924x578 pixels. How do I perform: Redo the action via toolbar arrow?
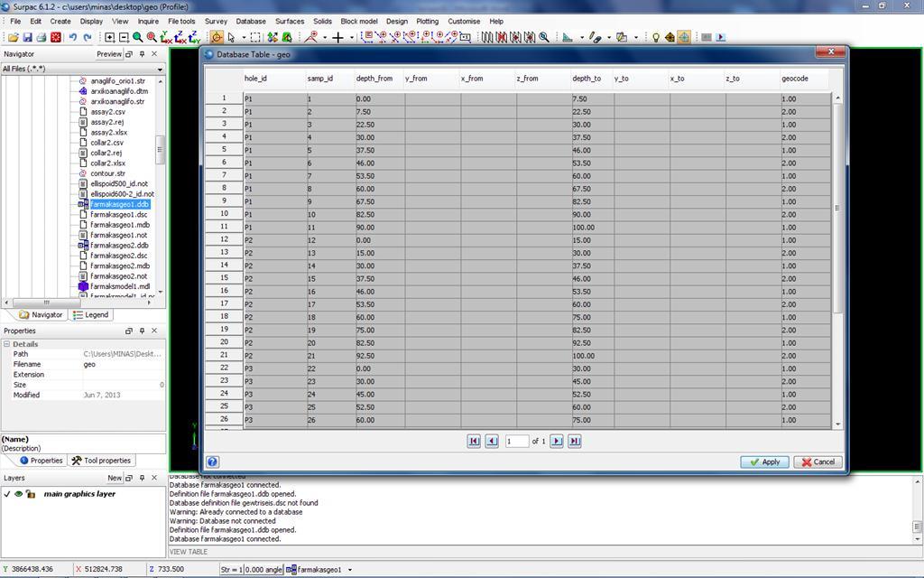(x=88, y=37)
